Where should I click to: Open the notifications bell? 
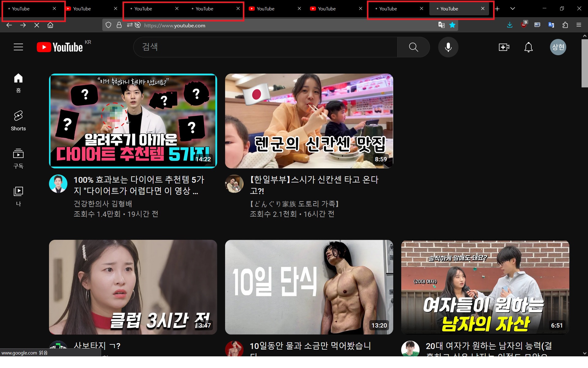point(528,47)
